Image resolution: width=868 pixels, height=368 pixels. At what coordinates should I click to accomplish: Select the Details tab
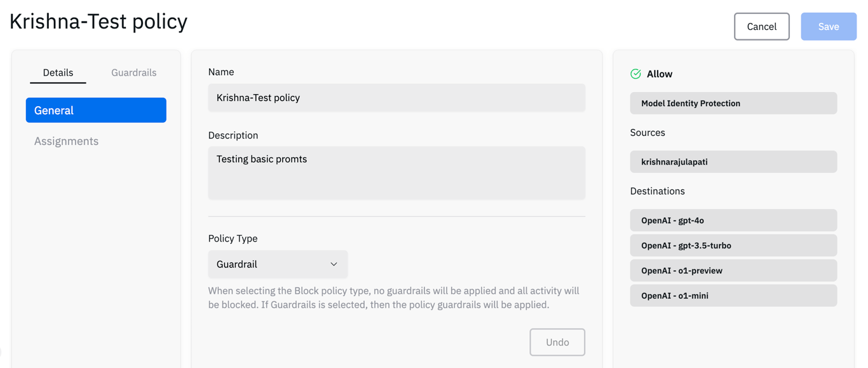coord(58,72)
